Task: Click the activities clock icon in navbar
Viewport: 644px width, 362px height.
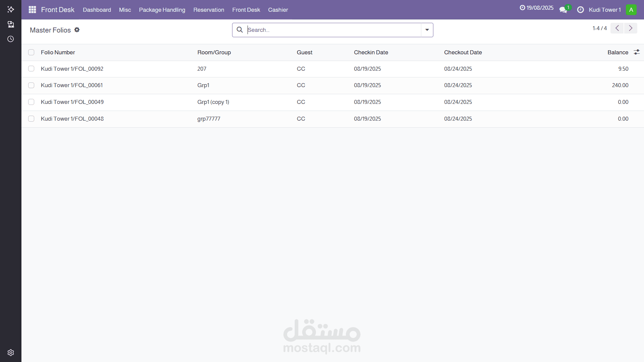Action: click(580, 10)
